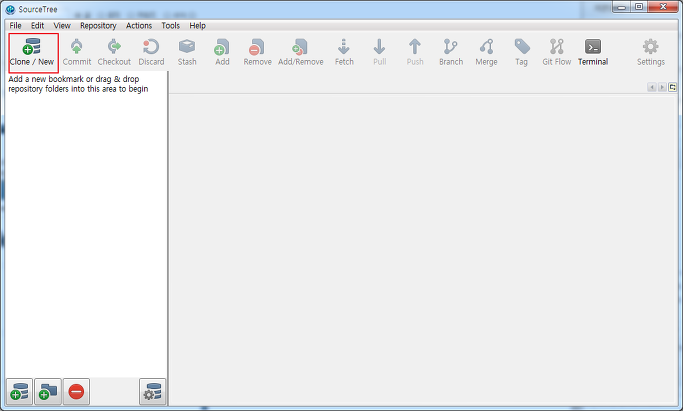Open bookmark settings with the gear database icon
683x411 pixels.
152,392
